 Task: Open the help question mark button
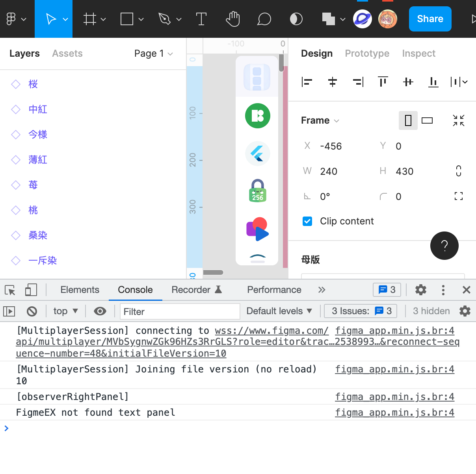444,246
